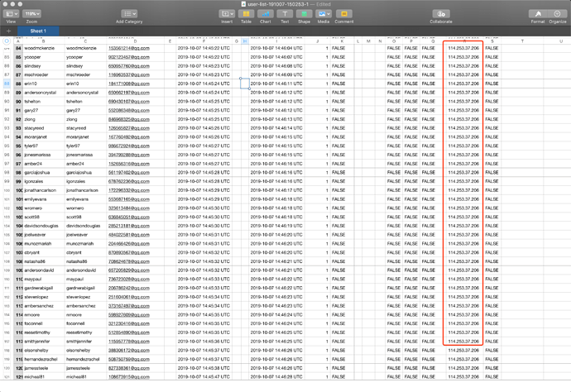The width and height of the screenshot is (571, 392).
Task: Open the Organize sidebar
Action: [557, 14]
